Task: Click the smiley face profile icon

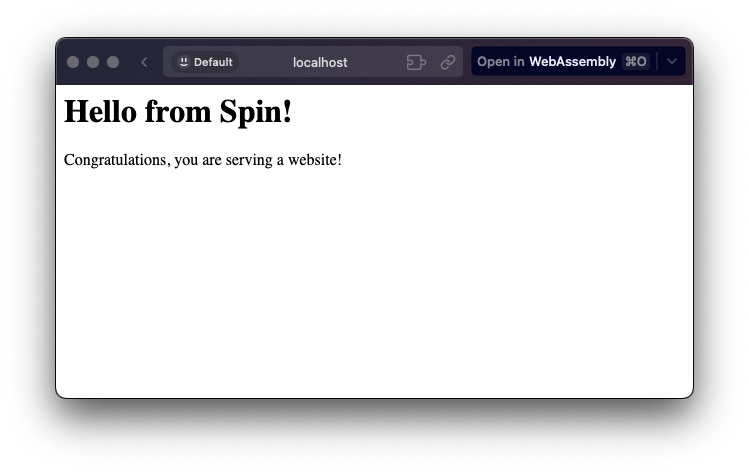Action: 183,62
